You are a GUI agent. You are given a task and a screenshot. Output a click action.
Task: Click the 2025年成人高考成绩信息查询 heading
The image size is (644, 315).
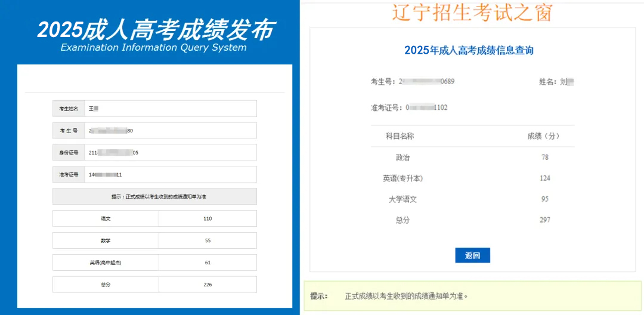[x=469, y=51]
